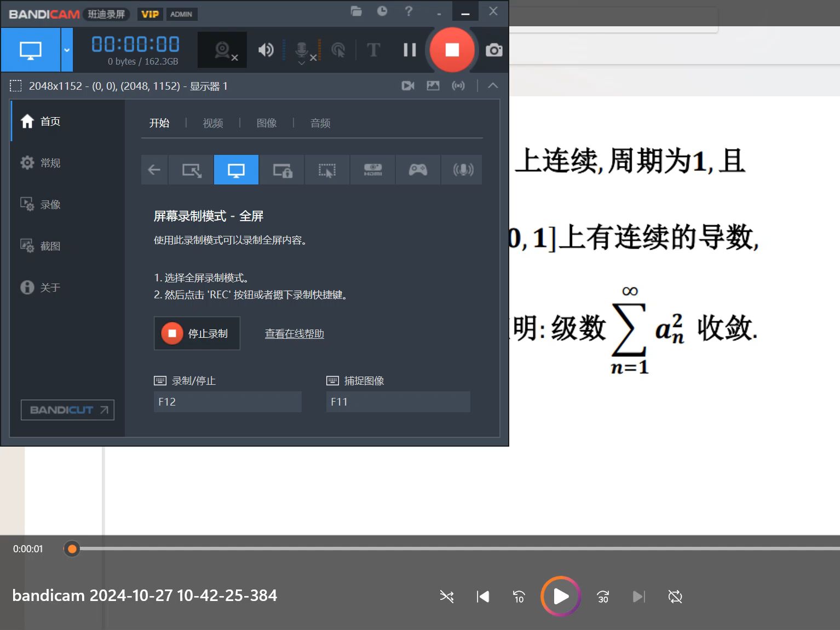Viewport: 840px width, 630px height.
Task: Click the recording timer 00:00:00 display
Action: pos(135,44)
